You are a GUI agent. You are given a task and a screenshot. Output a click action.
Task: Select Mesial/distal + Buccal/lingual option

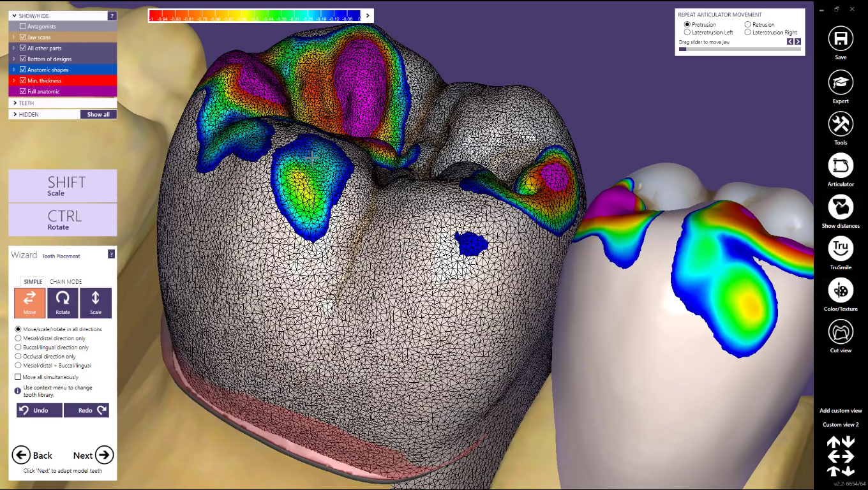(18, 366)
